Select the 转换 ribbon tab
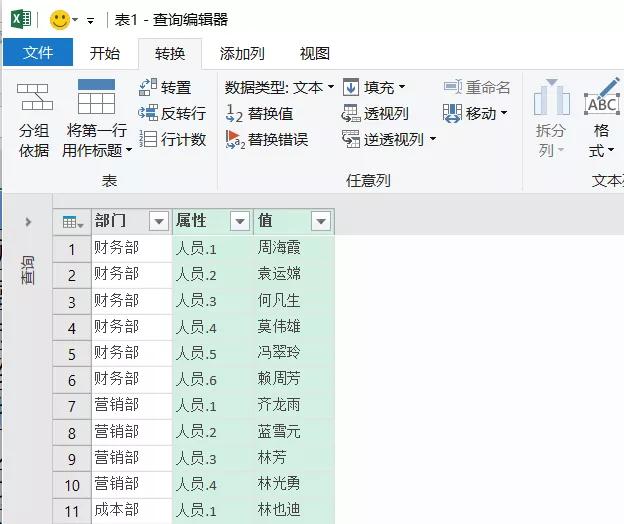Screen dimensions: 624x524 coord(170,53)
